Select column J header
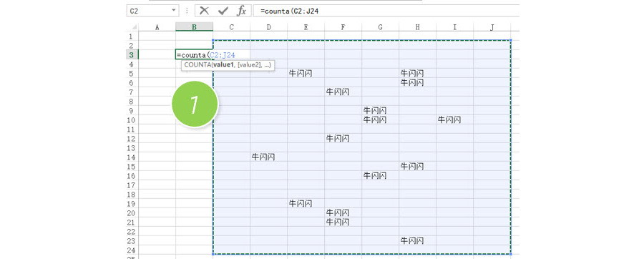The image size is (644, 259). [x=492, y=27]
